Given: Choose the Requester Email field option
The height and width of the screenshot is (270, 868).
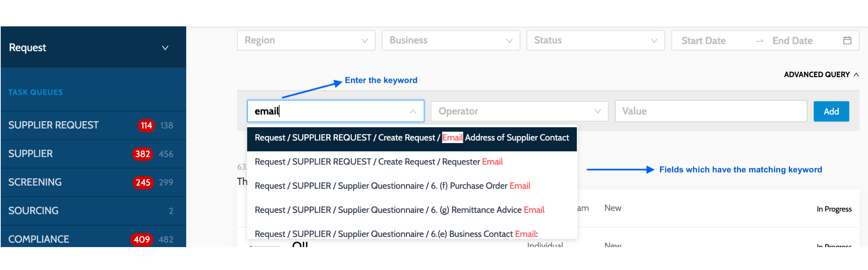Looking at the screenshot, I should [x=412, y=162].
